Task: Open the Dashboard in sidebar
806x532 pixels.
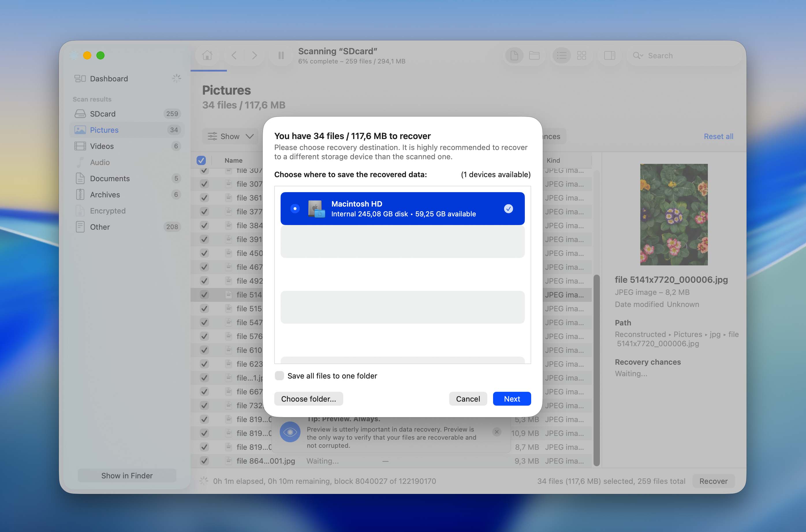Action: 127,79
